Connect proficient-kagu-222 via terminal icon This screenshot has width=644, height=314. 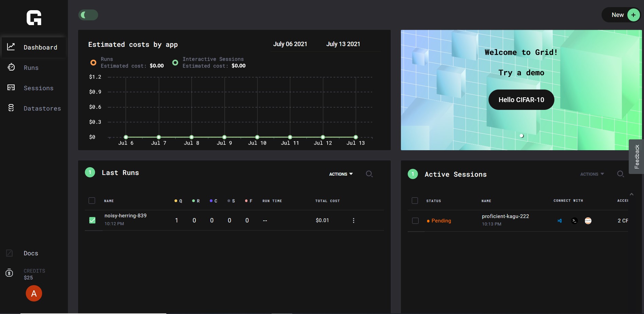coord(574,221)
